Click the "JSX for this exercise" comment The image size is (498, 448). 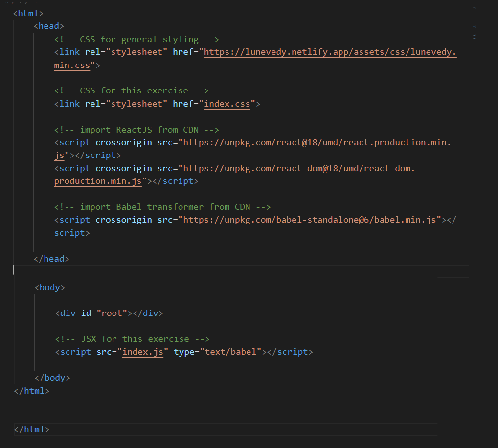tap(132, 339)
